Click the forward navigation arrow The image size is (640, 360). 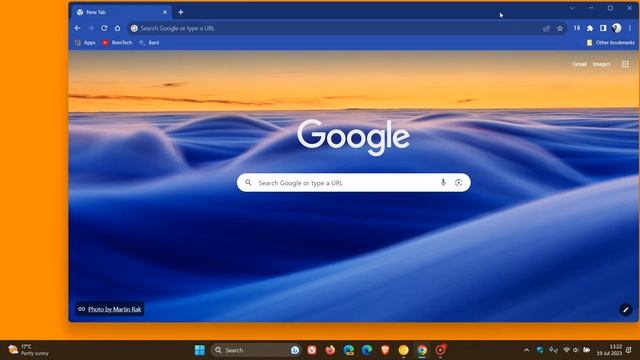coord(91,28)
